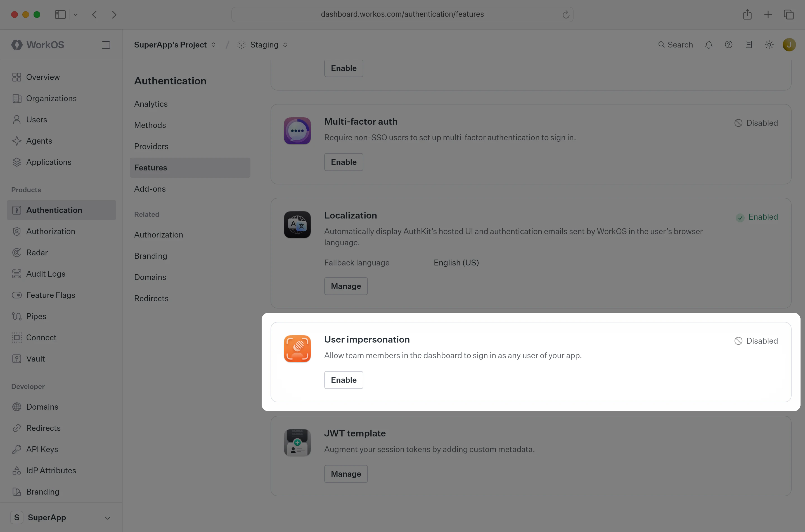The image size is (805, 532).
Task: Open the user avatar J menu
Action: (x=789, y=45)
